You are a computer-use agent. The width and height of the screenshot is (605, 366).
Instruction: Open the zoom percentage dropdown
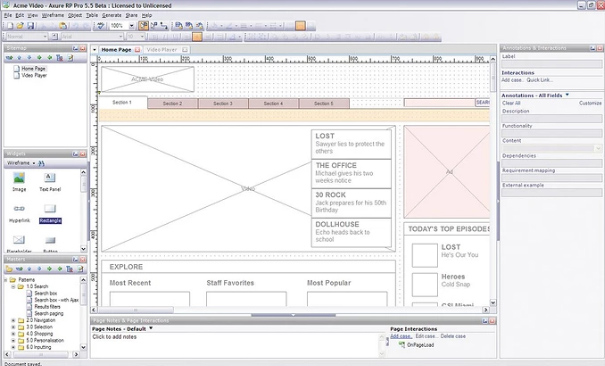[132, 26]
